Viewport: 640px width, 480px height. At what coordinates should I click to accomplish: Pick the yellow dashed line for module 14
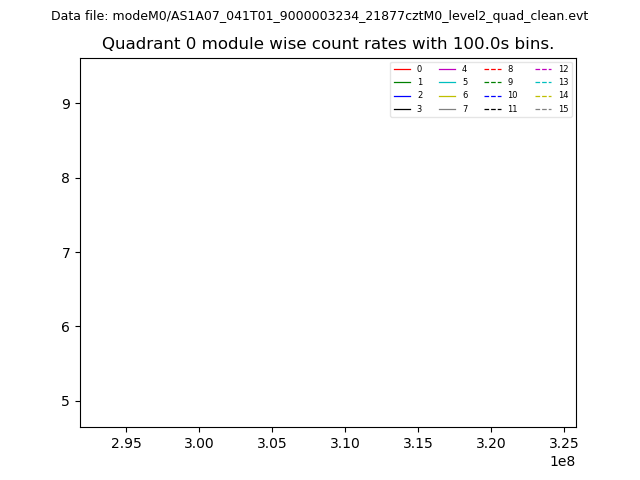(543, 95)
